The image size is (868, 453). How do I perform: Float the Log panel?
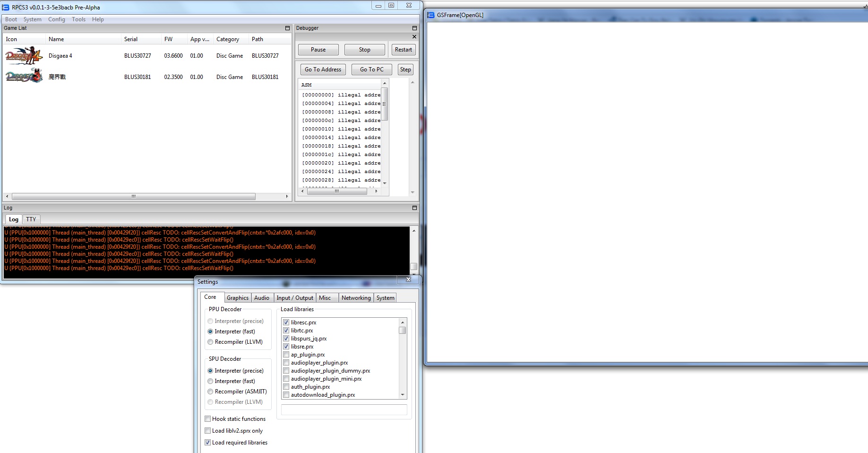(x=414, y=208)
